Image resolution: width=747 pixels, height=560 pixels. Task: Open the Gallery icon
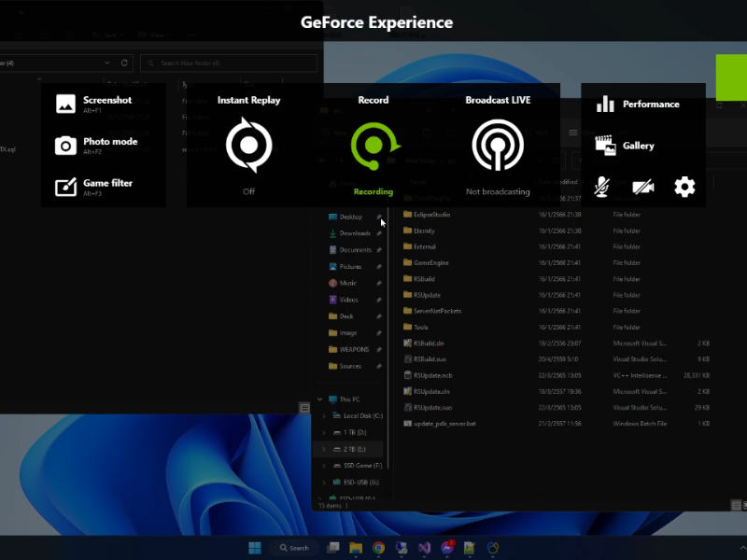click(x=605, y=146)
